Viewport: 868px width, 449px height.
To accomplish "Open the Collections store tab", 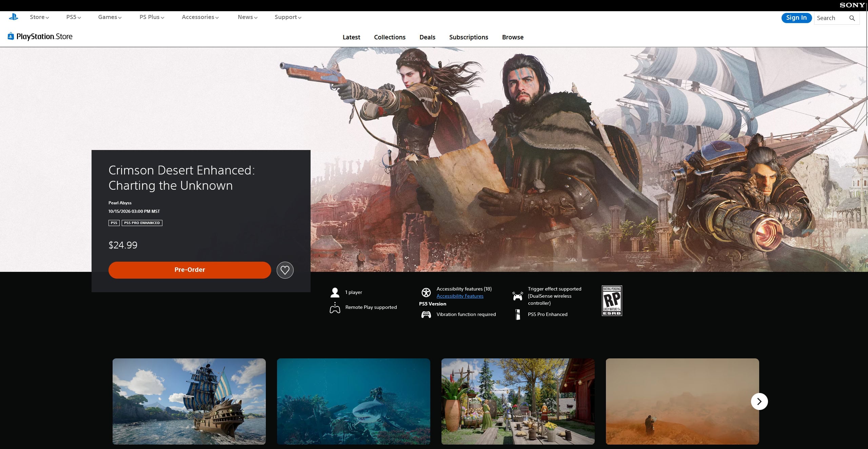I will (390, 37).
